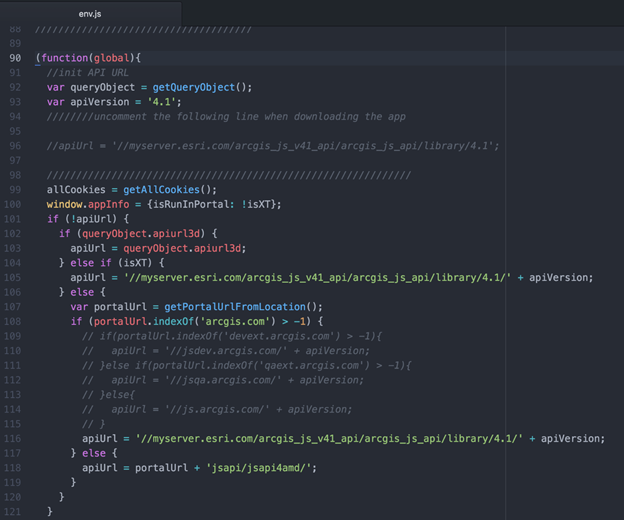Place cursor on 'function' keyword on line 90
This screenshot has width=624, height=520.
[64, 58]
